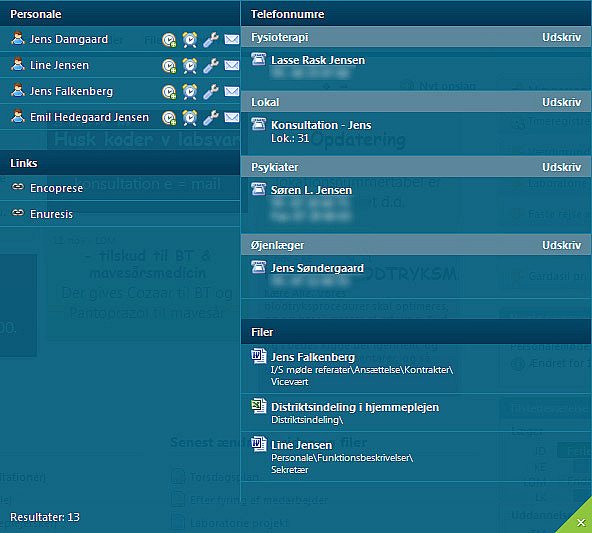Open the Encoprese link

(x=56, y=188)
